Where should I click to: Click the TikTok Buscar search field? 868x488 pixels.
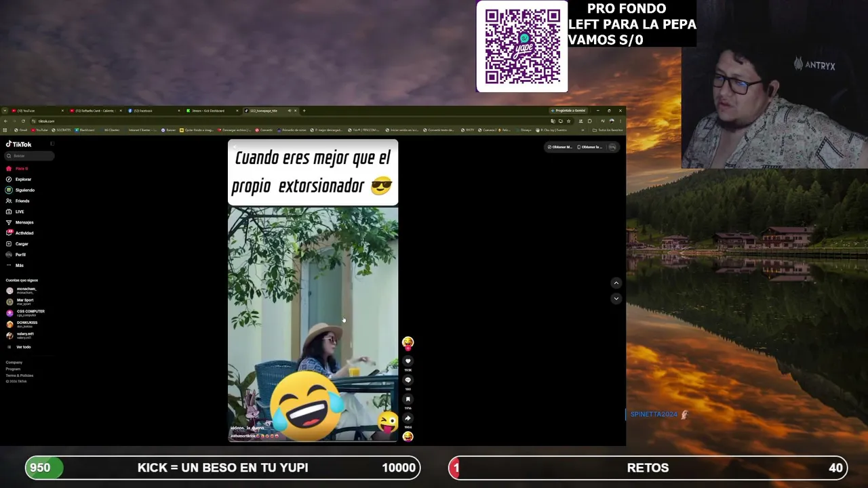point(30,156)
